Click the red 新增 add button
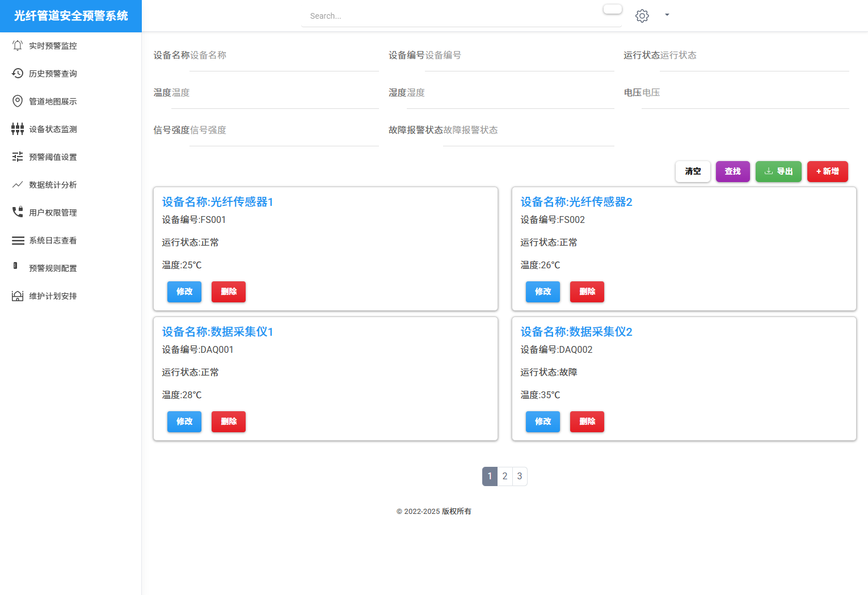868x595 pixels. tap(827, 171)
